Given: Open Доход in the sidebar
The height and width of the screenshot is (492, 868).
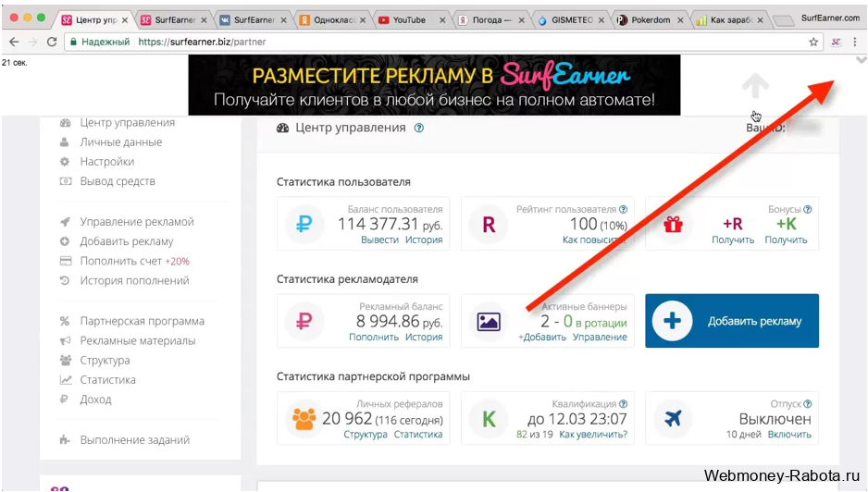Looking at the screenshot, I should point(95,400).
